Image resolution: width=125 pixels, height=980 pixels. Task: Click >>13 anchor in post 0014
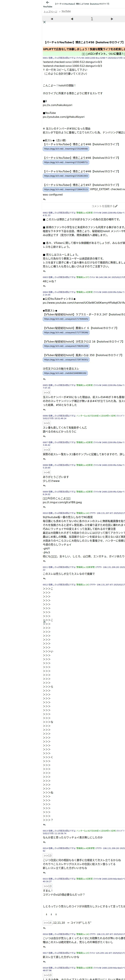tap(47, 856)
